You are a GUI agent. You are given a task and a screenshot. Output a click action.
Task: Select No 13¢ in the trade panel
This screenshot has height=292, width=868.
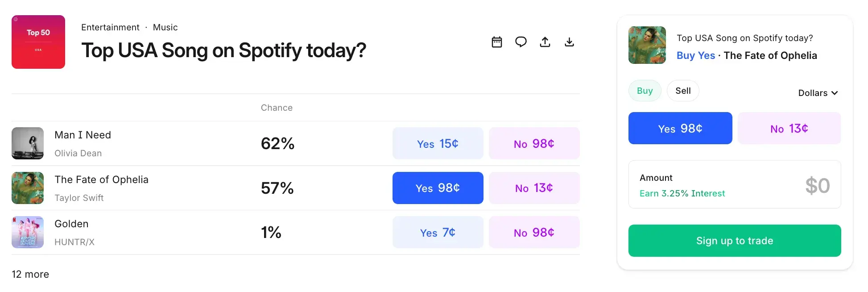(789, 128)
